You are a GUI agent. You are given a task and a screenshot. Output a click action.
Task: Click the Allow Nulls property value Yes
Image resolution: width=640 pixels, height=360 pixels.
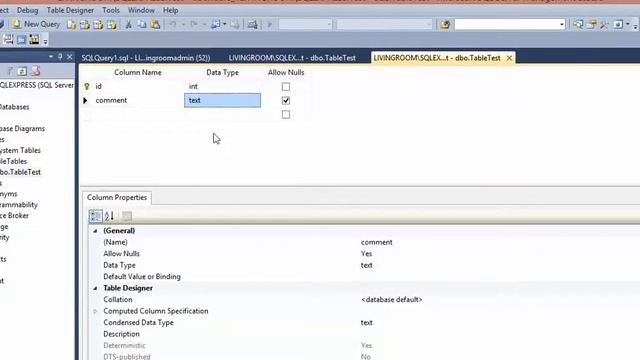pos(366,253)
